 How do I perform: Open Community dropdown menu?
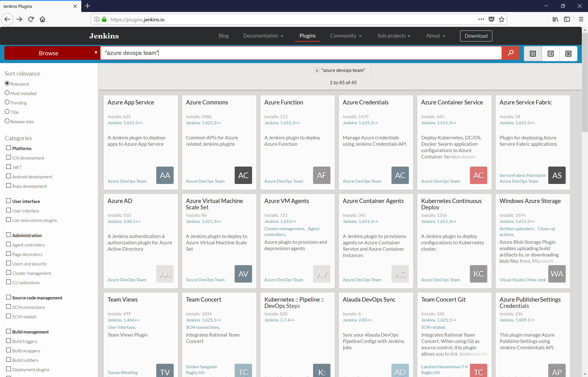pyautogui.click(x=346, y=36)
